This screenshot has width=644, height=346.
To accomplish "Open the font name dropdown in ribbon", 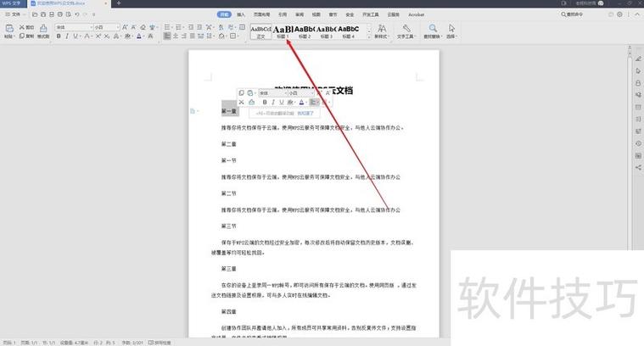I will click(x=91, y=27).
